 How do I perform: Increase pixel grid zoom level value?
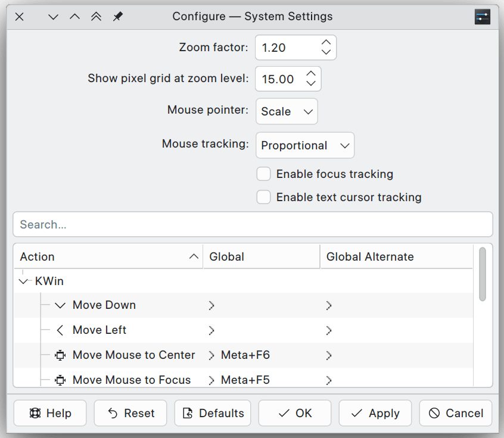pyautogui.click(x=311, y=74)
